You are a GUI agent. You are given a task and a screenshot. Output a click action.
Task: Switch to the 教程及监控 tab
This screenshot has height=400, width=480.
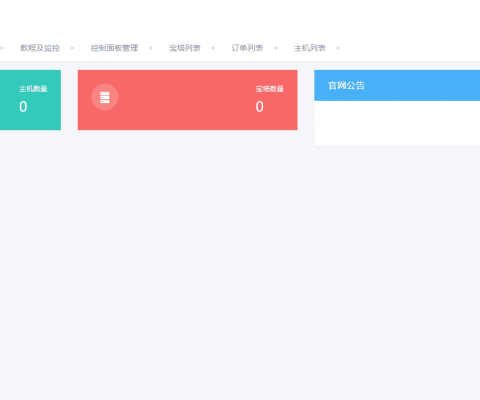point(40,48)
